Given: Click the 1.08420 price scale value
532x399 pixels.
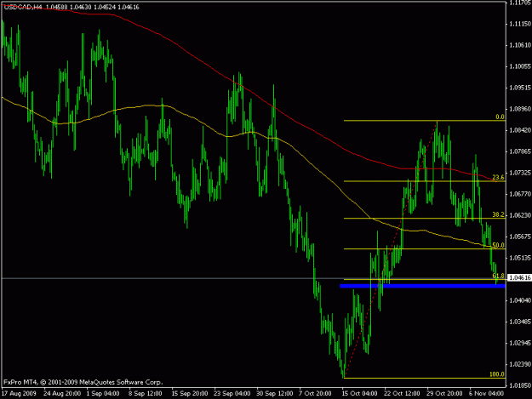Looking at the screenshot, I should click(x=520, y=130).
